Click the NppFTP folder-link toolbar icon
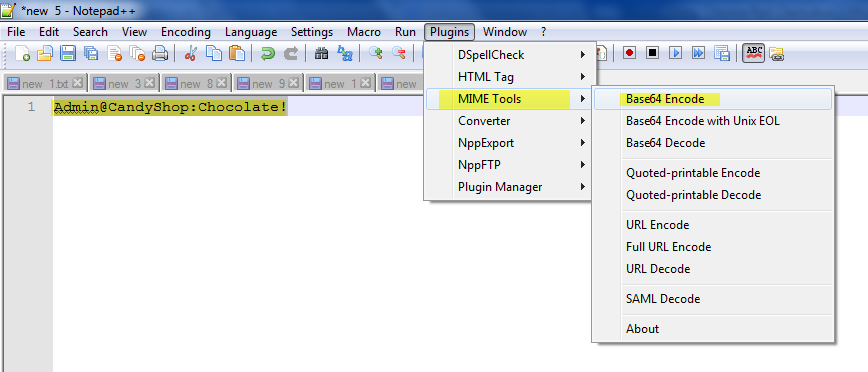This screenshot has width=868, height=372. pos(777,54)
